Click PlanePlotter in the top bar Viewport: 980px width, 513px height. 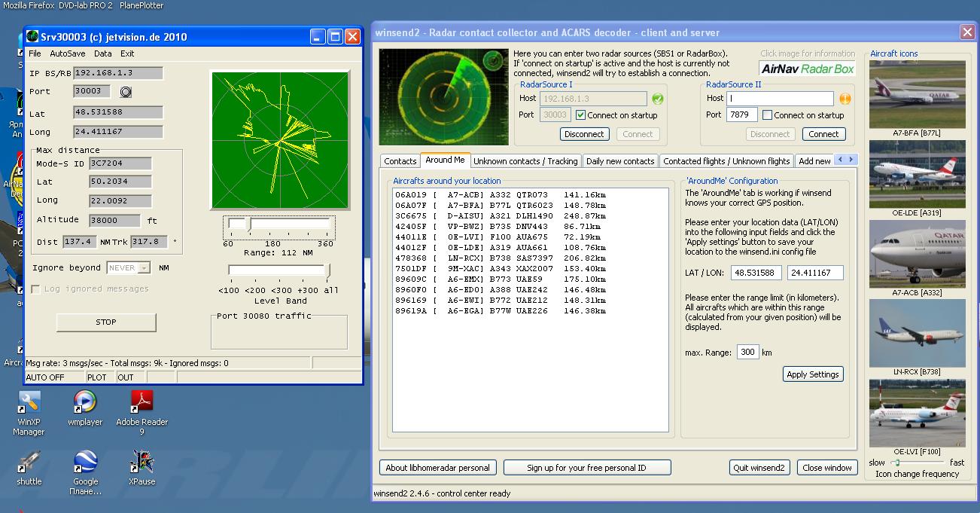coord(142,5)
